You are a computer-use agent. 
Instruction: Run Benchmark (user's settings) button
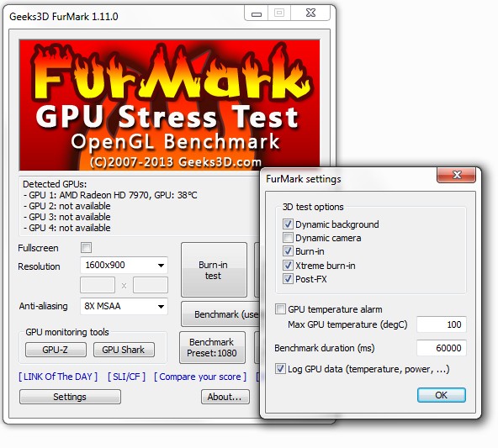point(220,314)
